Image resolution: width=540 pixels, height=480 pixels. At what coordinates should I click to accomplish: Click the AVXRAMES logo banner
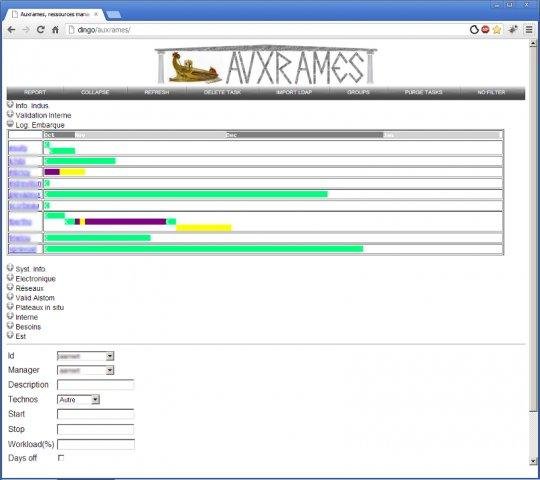pos(266,65)
